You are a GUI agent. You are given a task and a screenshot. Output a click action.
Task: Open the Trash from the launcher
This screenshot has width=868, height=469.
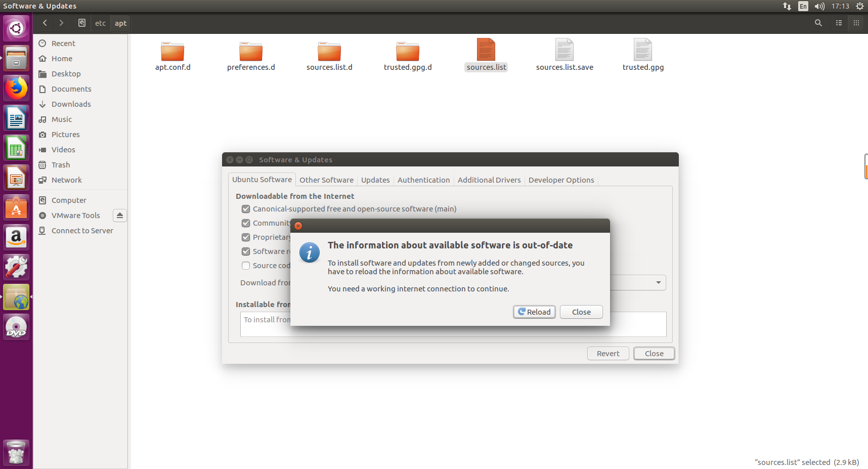point(16,452)
